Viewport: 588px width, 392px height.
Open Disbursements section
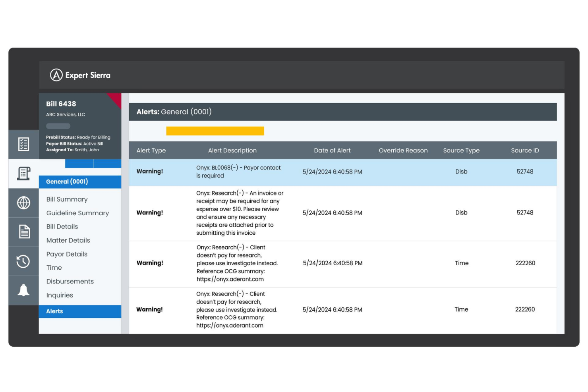tap(70, 281)
